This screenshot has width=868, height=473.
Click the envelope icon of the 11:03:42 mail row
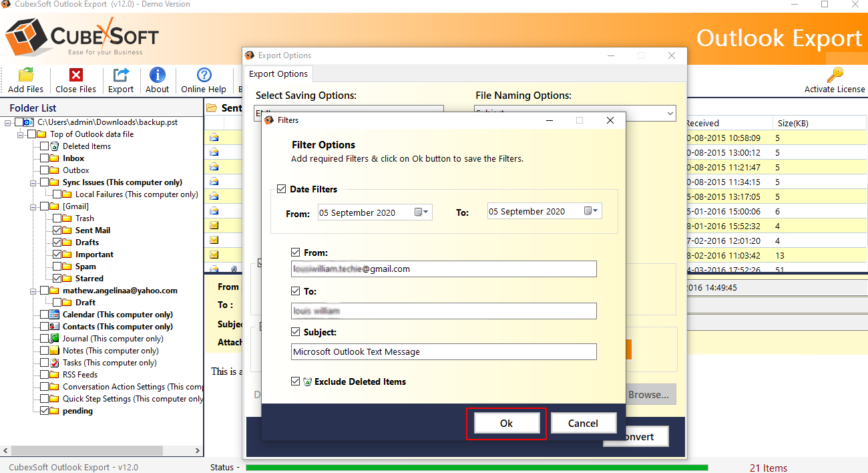pos(214,255)
